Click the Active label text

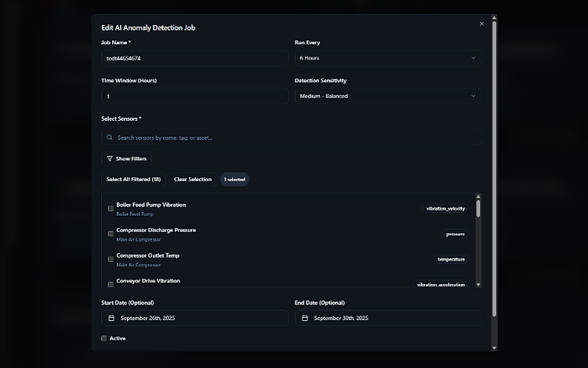(118, 338)
